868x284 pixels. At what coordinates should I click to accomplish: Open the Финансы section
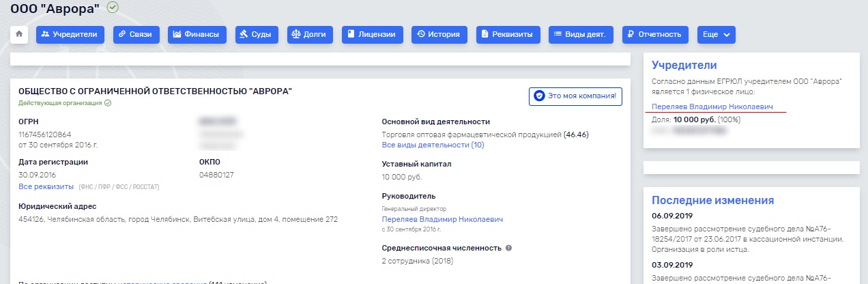click(197, 34)
